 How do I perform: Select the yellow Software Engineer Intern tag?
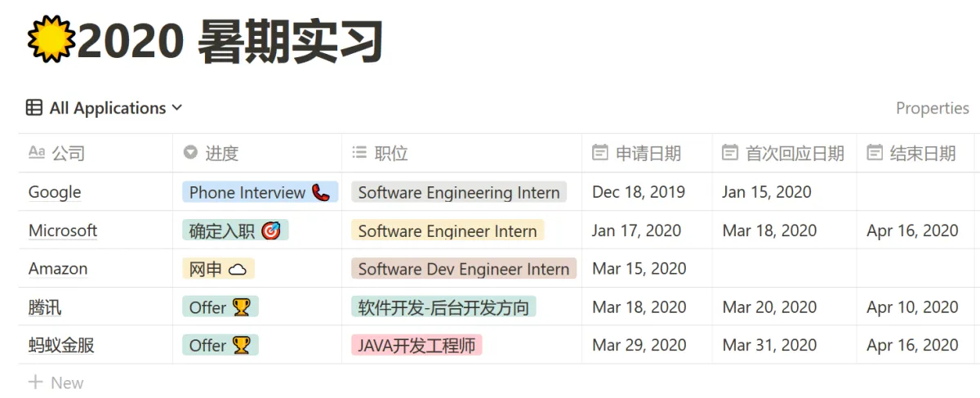(448, 231)
